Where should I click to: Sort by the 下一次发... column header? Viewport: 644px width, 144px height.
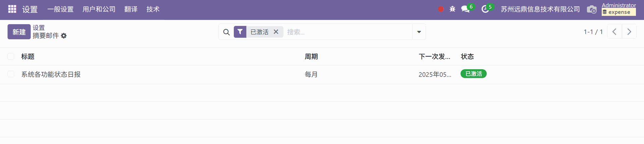434,56
